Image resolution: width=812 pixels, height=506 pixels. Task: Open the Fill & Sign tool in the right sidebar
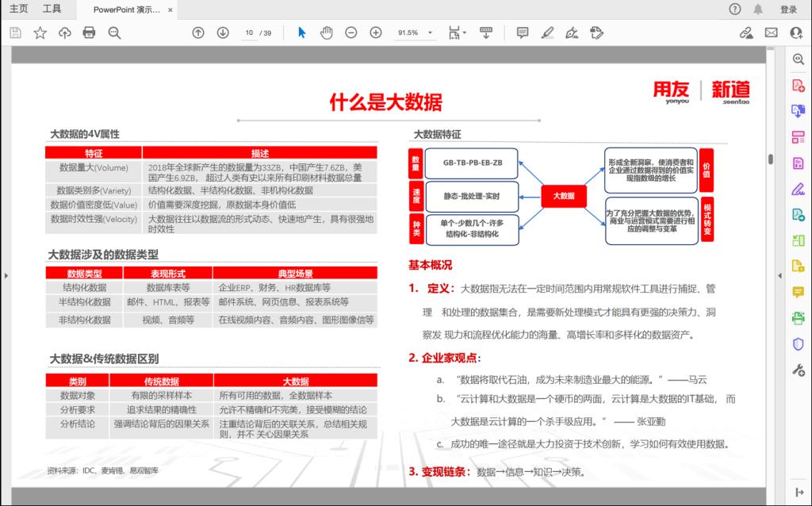coord(798,189)
